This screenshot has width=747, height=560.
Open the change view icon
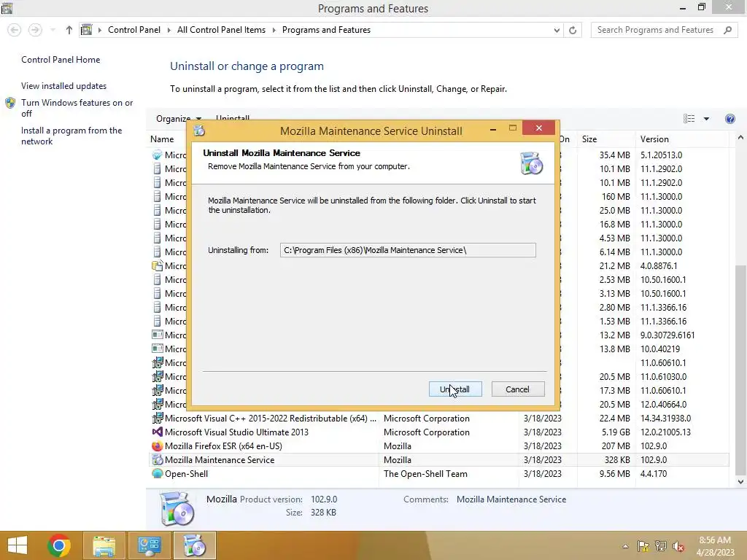click(689, 119)
